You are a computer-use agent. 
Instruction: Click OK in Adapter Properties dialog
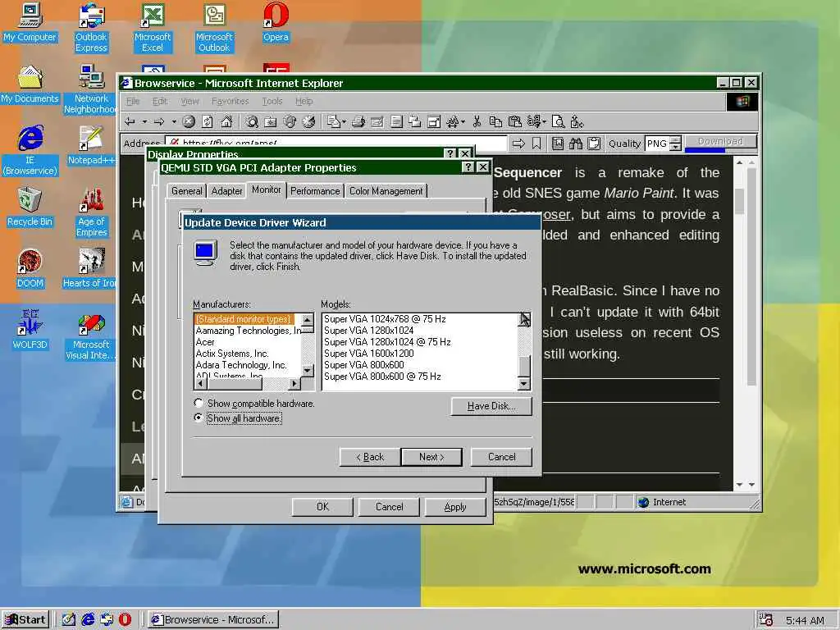[x=322, y=507]
